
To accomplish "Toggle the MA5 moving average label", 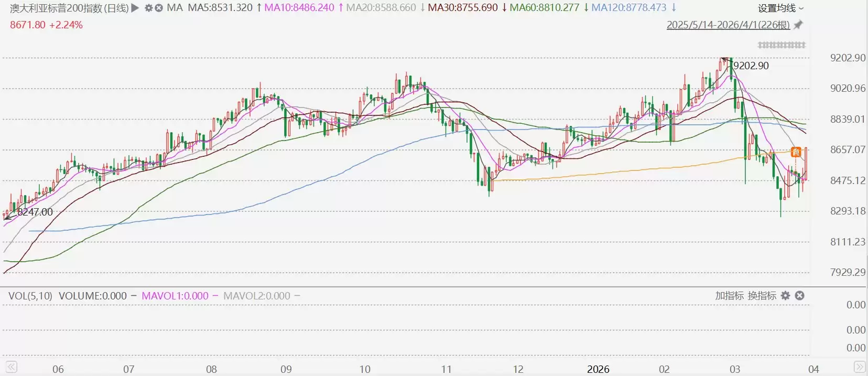I will (220, 8).
